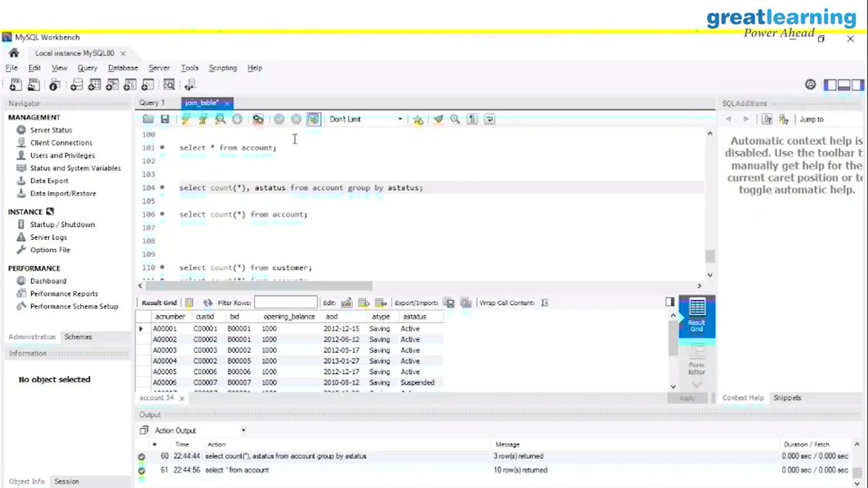Open Server Status in Navigator

(x=51, y=130)
